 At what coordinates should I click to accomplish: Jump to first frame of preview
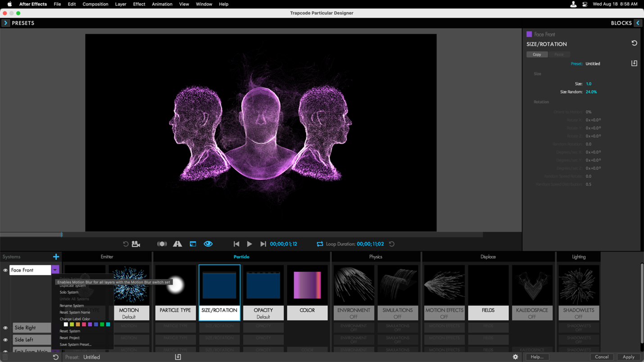236,244
